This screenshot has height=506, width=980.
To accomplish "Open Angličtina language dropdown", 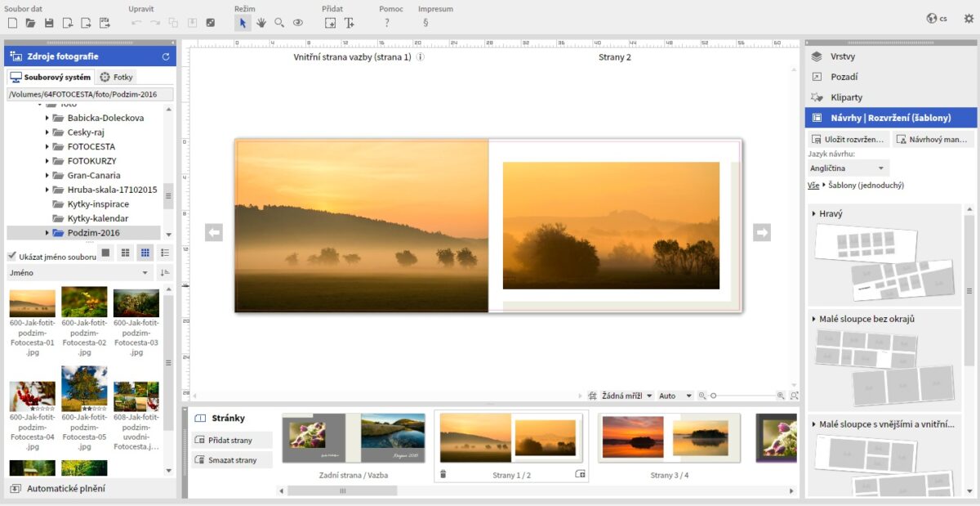I will pyautogui.click(x=847, y=168).
